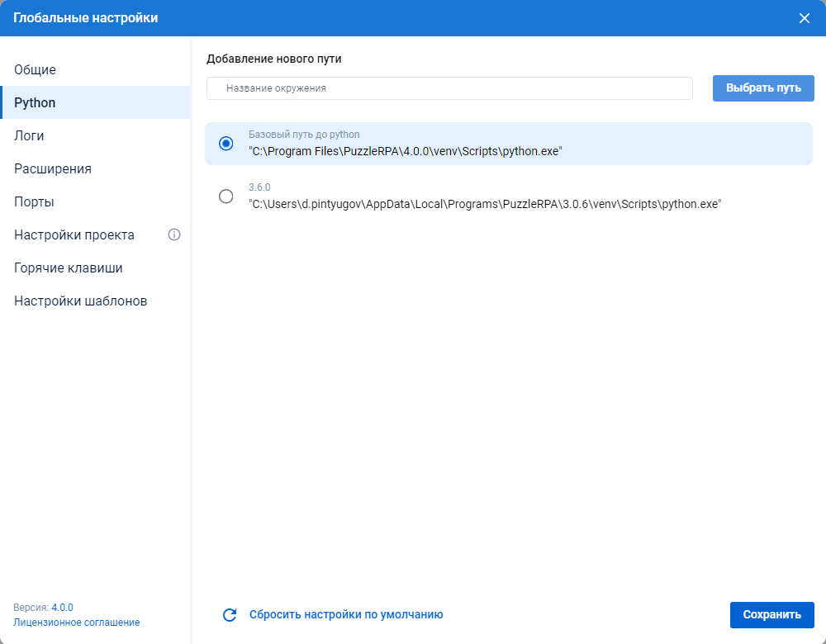Open Настройки проекта section
The width and height of the screenshot is (826, 644).
pyautogui.click(x=74, y=234)
